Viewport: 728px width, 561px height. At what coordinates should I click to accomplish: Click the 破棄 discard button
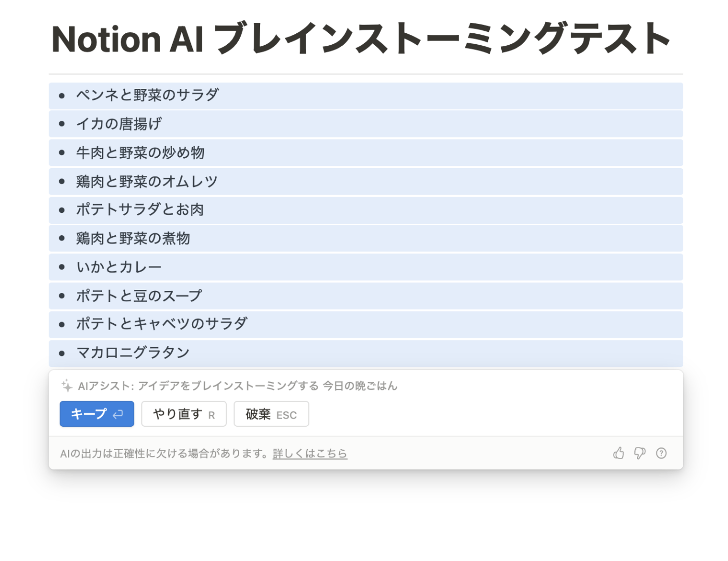tap(271, 414)
